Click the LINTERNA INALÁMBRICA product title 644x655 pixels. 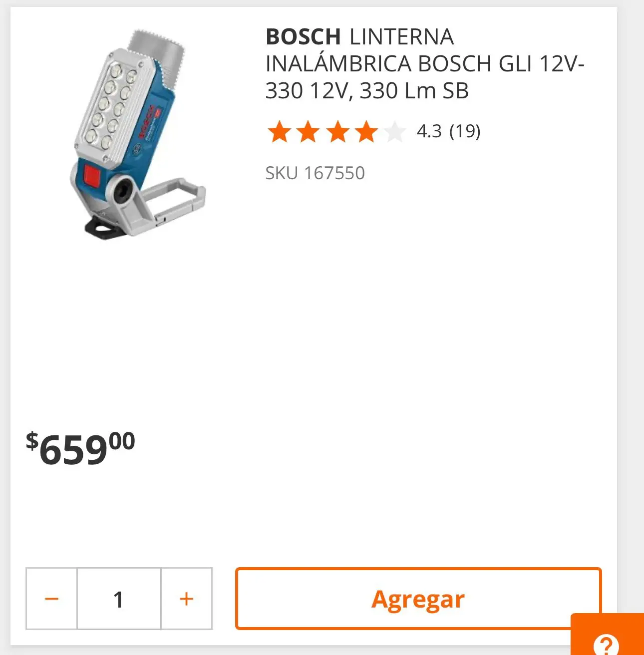(x=424, y=63)
